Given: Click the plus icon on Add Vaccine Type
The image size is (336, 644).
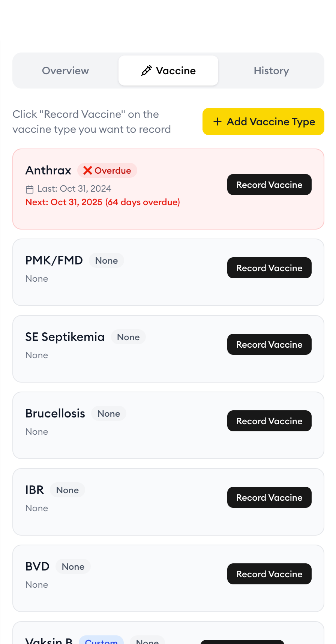Looking at the screenshot, I should coord(217,122).
